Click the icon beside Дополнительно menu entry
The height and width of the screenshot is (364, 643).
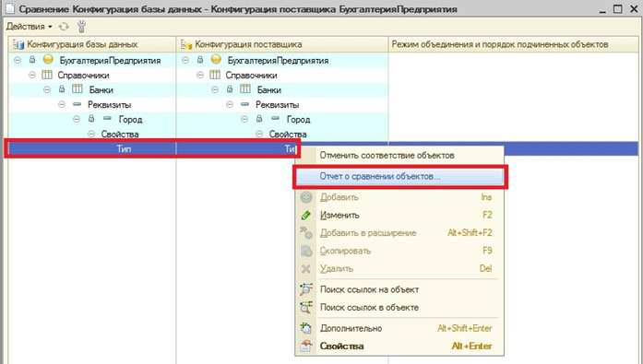point(306,328)
